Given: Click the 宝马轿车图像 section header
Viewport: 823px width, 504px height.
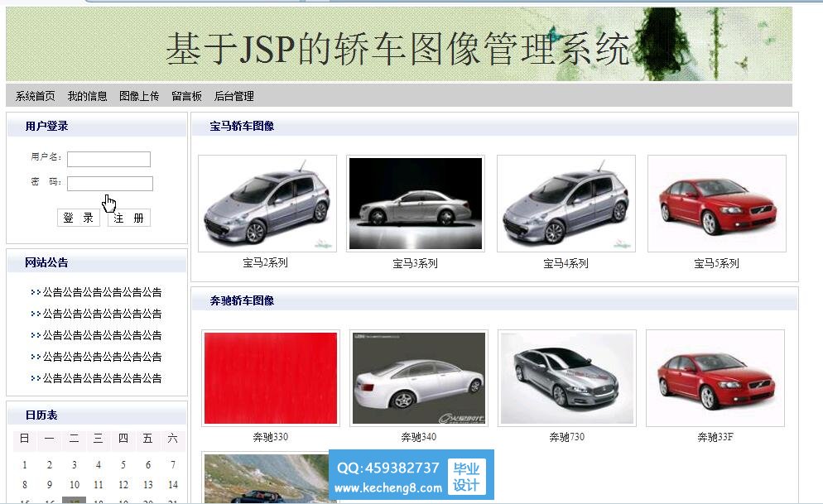Looking at the screenshot, I should (242, 126).
